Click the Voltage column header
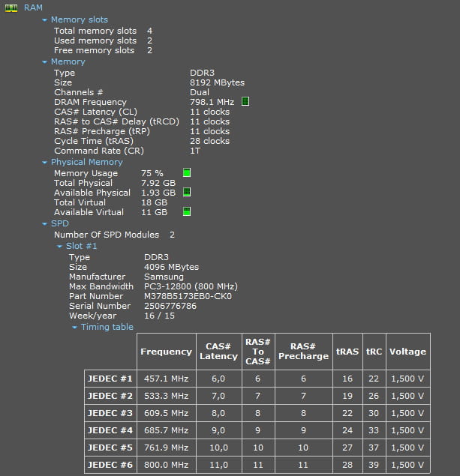This screenshot has width=460, height=476. point(408,352)
